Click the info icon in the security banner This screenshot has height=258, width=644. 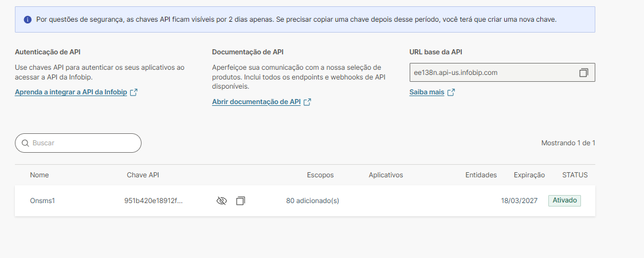click(28, 19)
